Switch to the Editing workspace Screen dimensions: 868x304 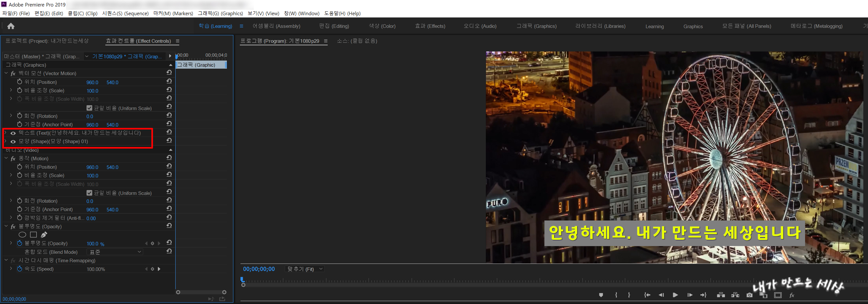(x=334, y=26)
